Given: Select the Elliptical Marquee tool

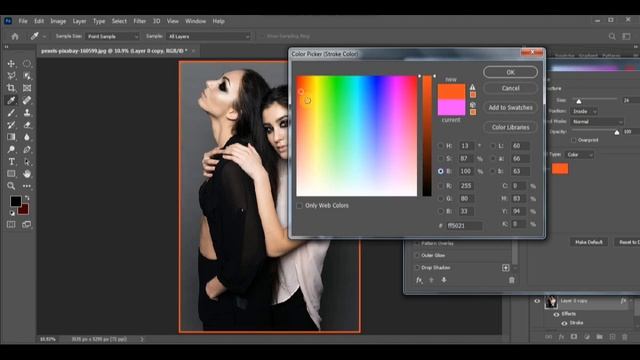Looking at the screenshot, I should pyautogui.click(x=27, y=64).
